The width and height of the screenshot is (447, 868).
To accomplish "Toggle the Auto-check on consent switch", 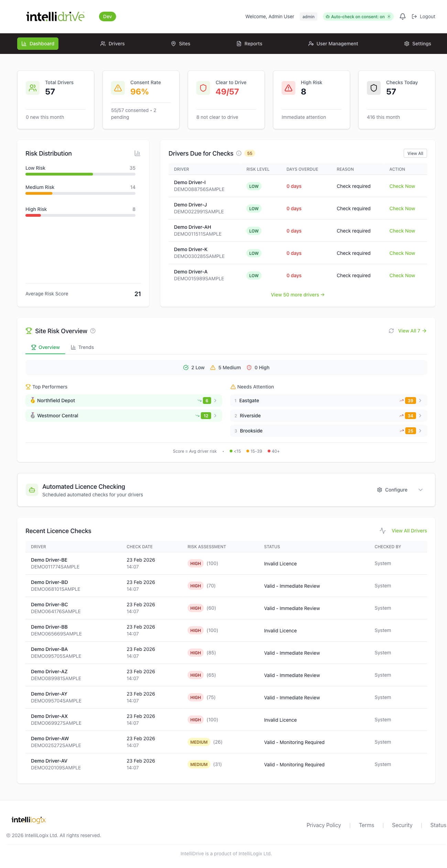I will click(x=358, y=16).
